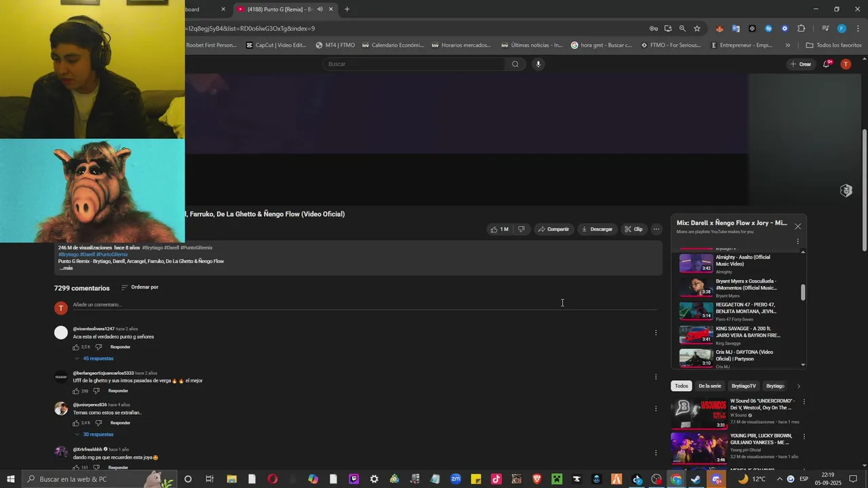Expand 45 respuestas replies

pos(94,359)
